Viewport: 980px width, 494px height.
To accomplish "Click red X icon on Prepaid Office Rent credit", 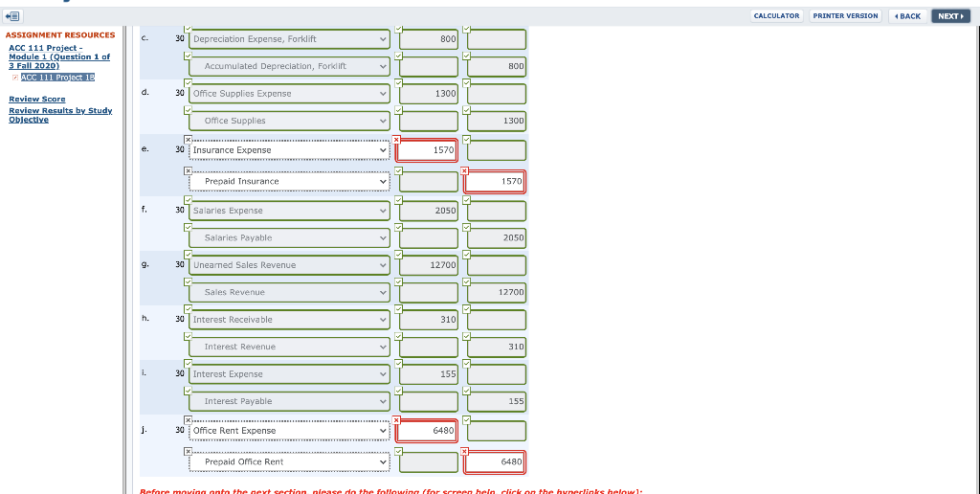I will (x=464, y=452).
